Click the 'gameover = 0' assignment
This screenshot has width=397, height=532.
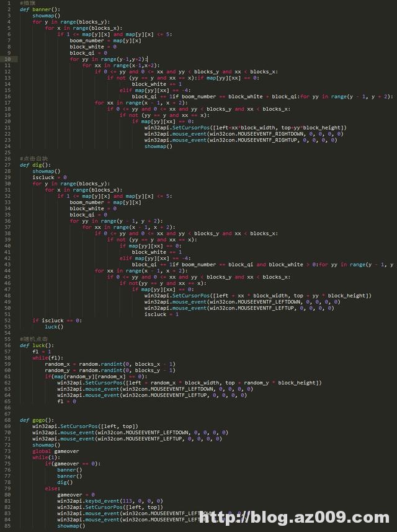click(76, 495)
